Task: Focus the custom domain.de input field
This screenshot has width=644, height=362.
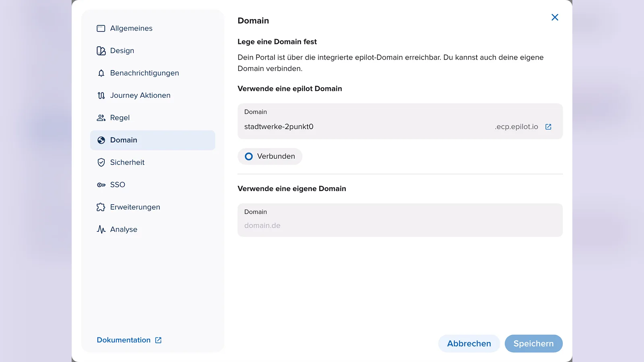Action: pos(400,220)
